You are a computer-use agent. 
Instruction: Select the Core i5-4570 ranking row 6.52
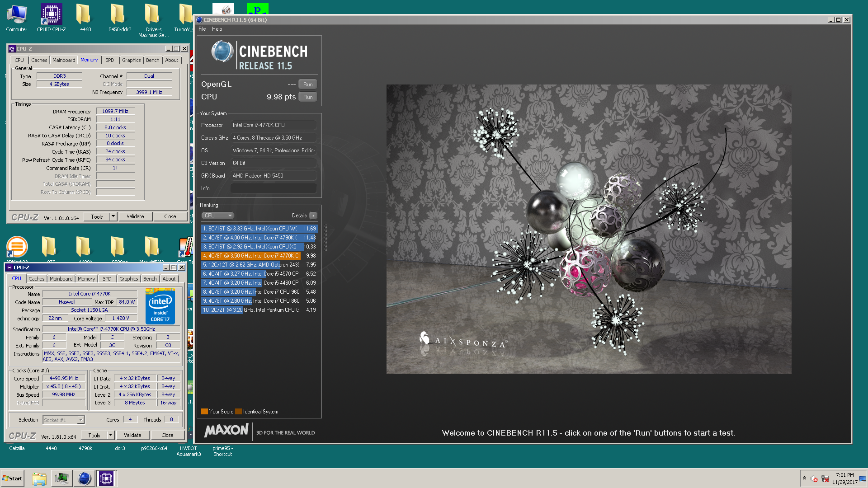pyautogui.click(x=259, y=274)
